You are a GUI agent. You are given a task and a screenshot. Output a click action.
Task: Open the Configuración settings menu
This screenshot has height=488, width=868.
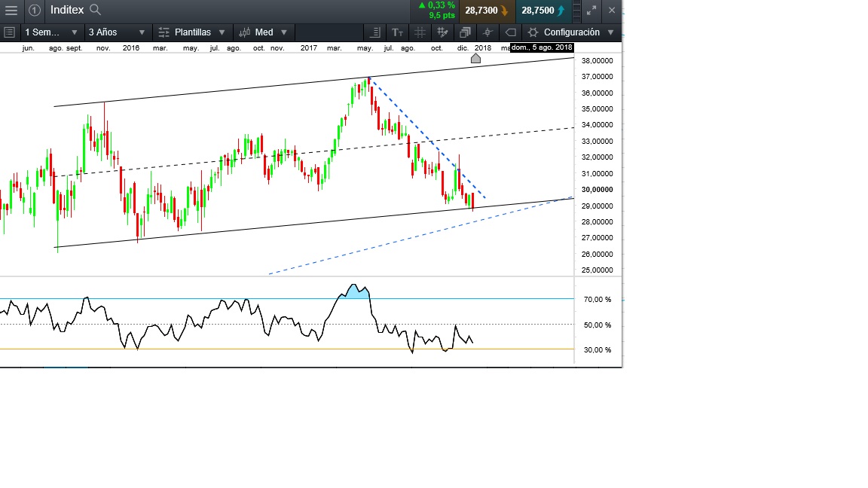(570, 32)
